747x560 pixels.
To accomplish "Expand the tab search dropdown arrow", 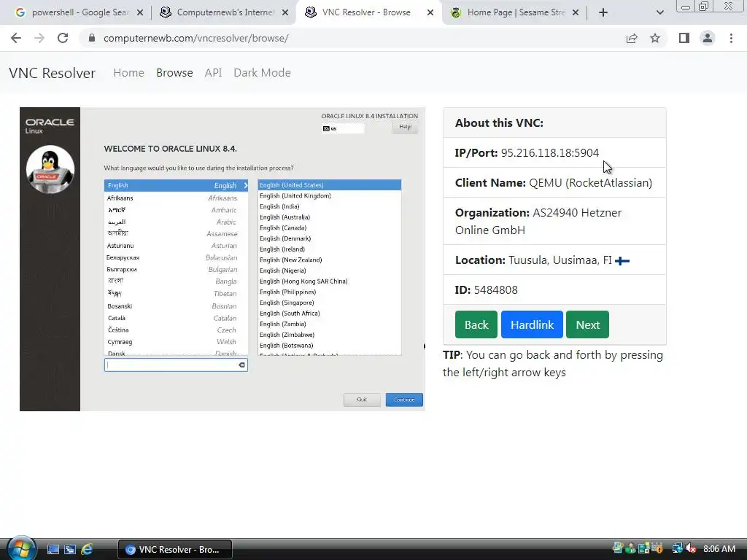I will pyautogui.click(x=659, y=12).
